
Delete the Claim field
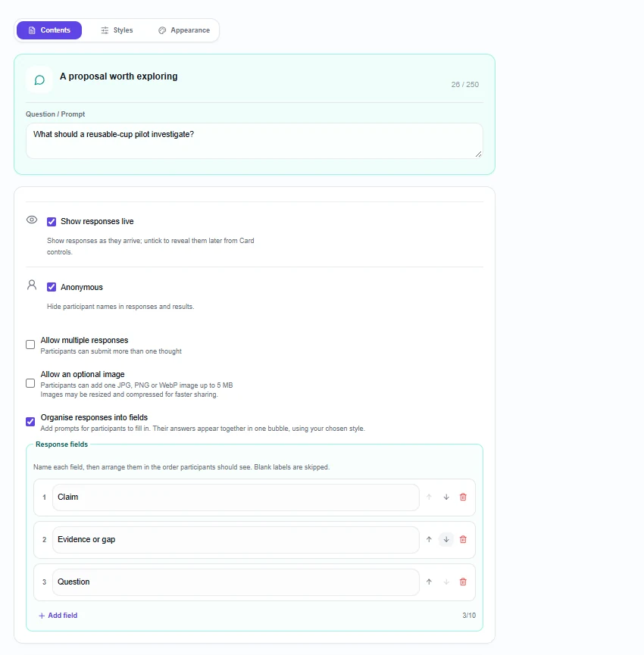click(463, 497)
